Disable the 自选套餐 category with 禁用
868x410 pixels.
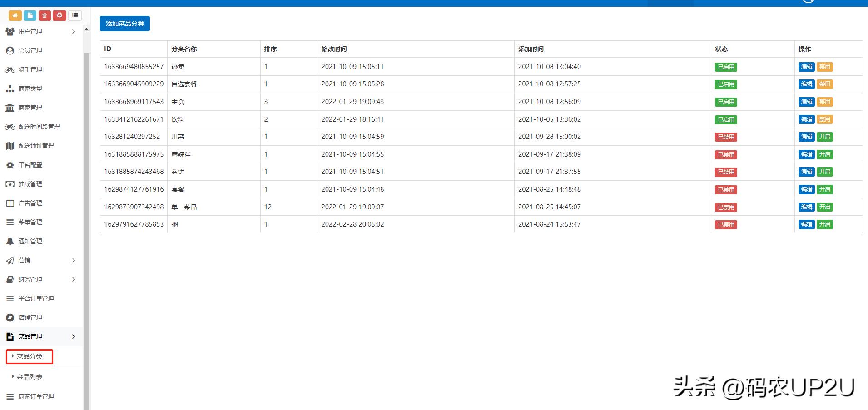pos(825,84)
